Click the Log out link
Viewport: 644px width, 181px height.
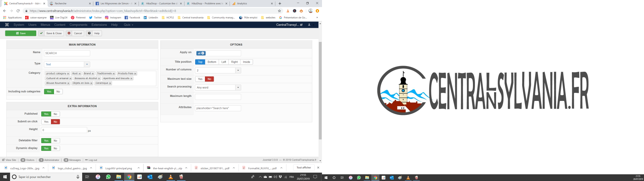pyautogui.click(x=91, y=160)
